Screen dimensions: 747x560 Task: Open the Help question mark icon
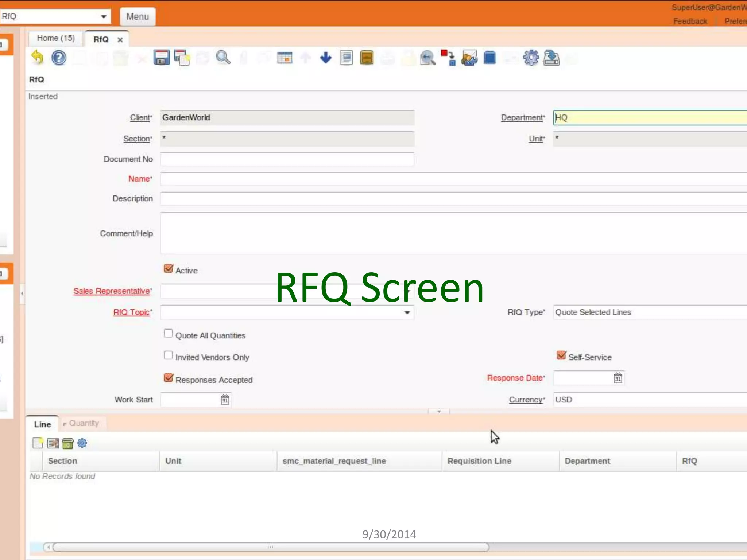click(59, 58)
